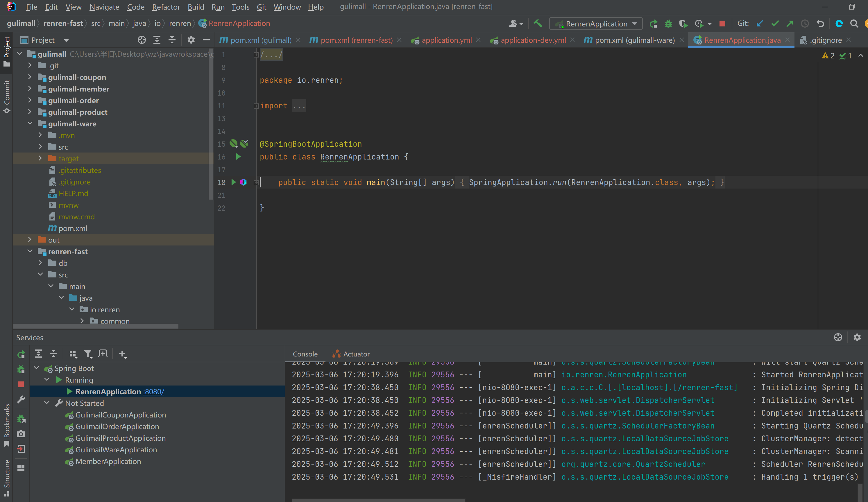The width and height of the screenshot is (868, 502).
Task: Select pom.xml under gulimall-ware
Action: point(73,228)
